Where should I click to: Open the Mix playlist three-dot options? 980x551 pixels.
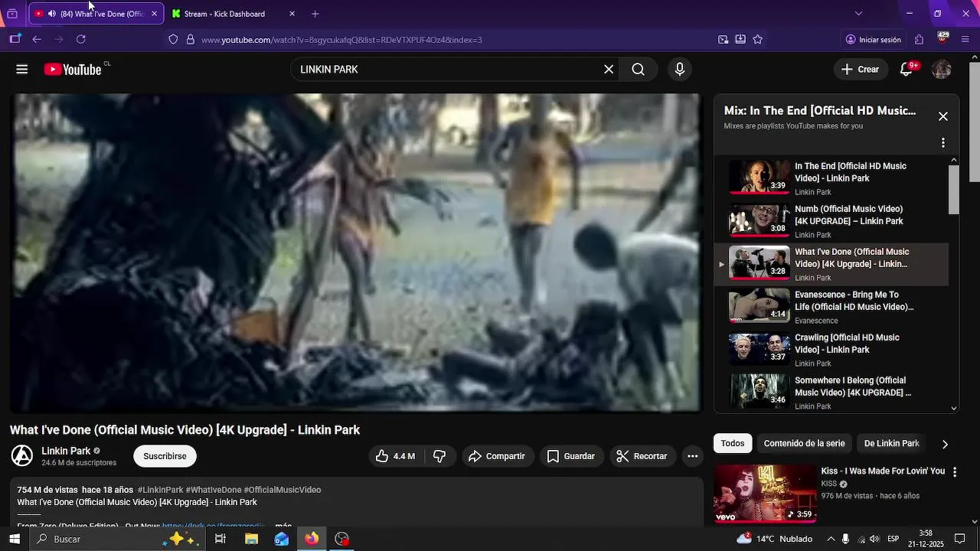pos(943,143)
